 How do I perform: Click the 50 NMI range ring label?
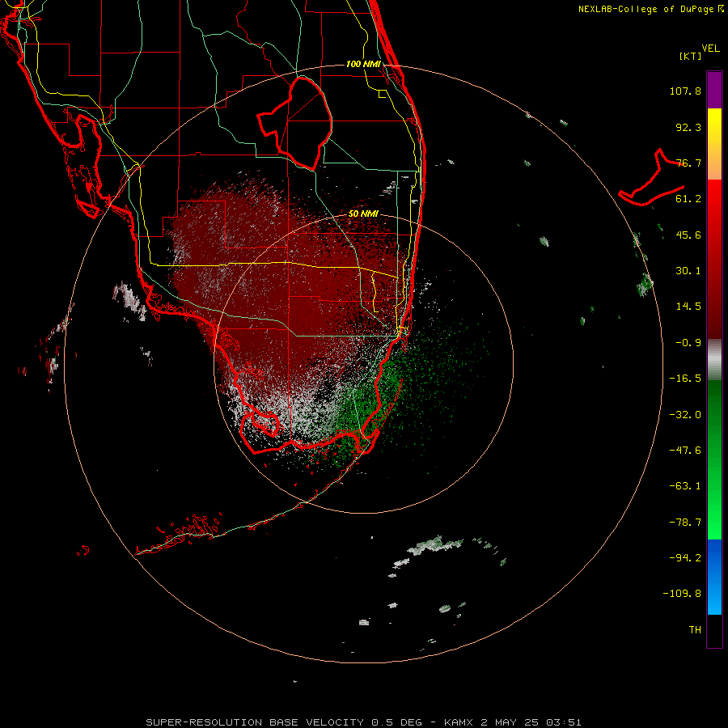363,214
